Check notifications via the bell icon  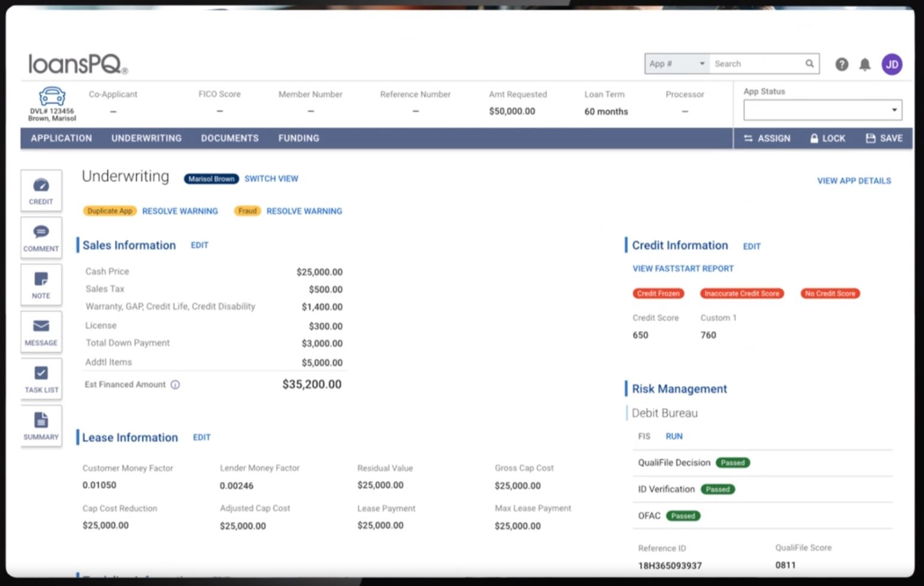[x=865, y=64]
